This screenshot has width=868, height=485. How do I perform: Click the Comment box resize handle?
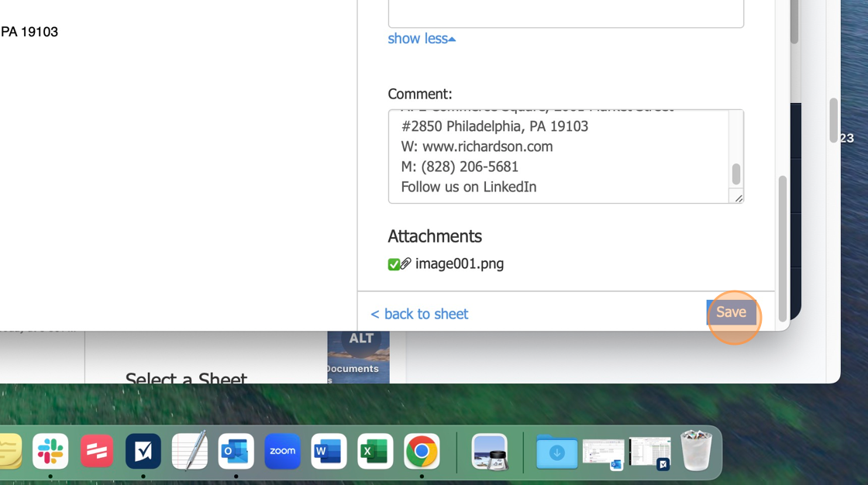(739, 198)
